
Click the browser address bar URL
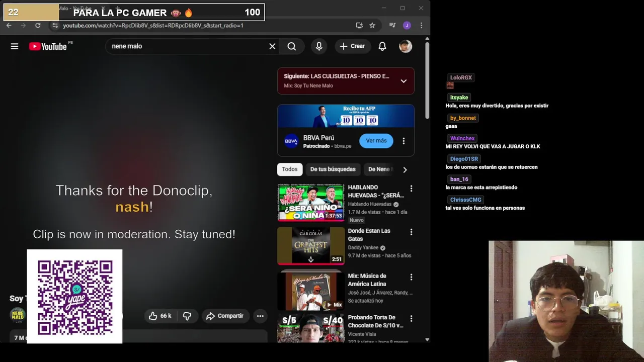pos(153,25)
